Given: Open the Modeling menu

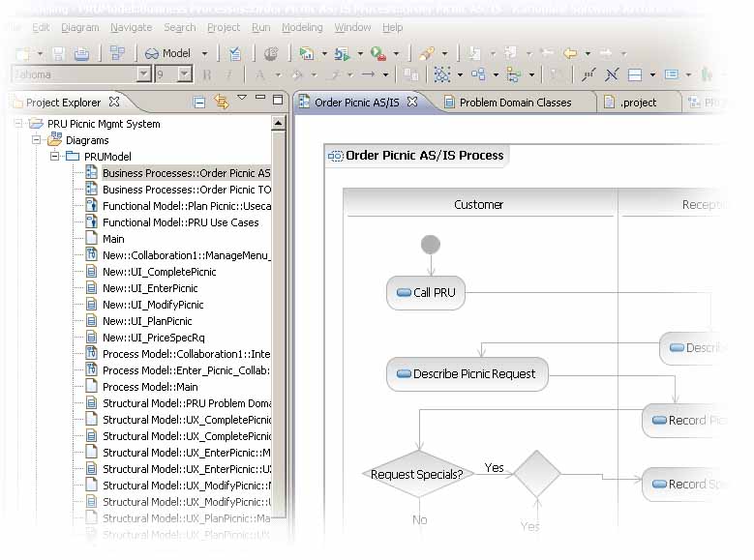Looking at the screenshot, I should click(302, 27).
